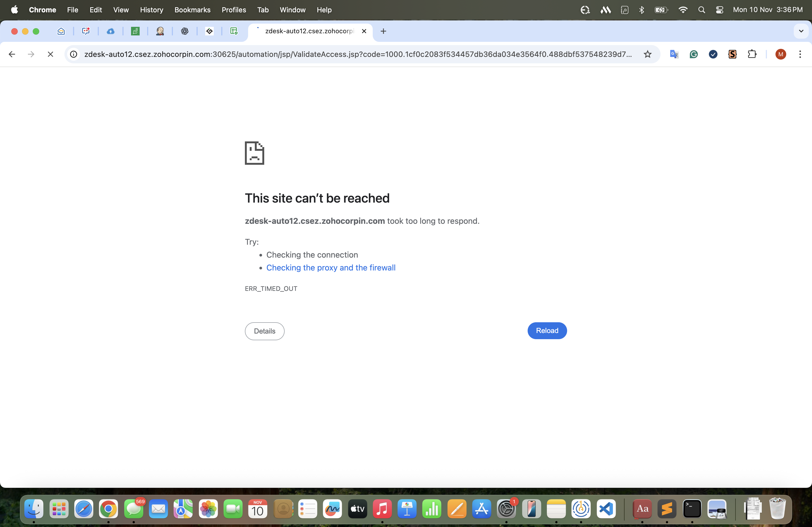
Task: Click the Reload button
Action: click(x=547, y=330)
